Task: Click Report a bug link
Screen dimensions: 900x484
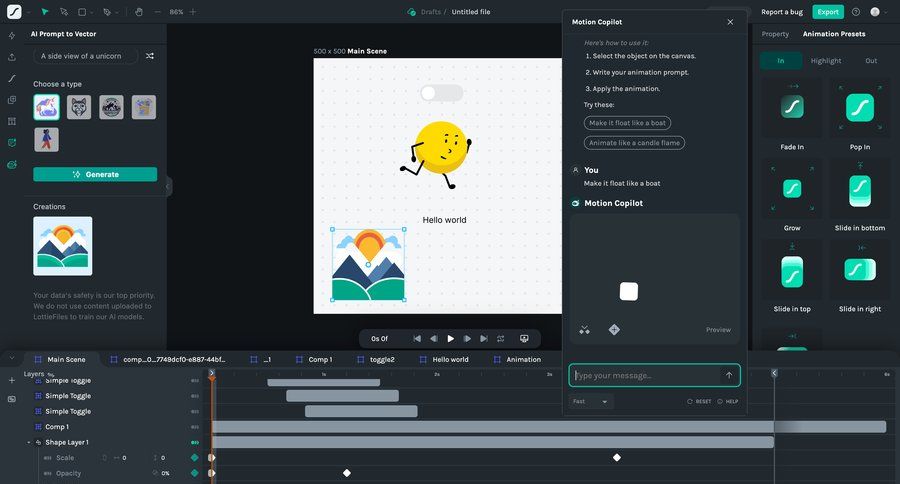Action: point(782,11)
